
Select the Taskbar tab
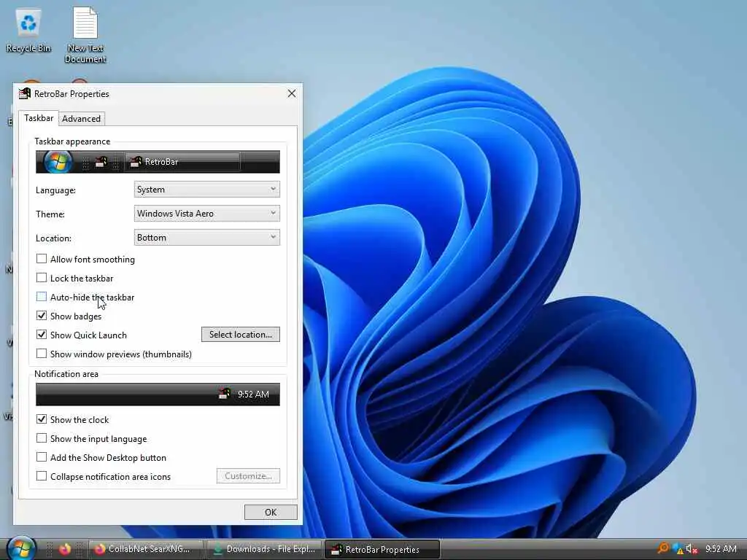[x=39, y=118]
